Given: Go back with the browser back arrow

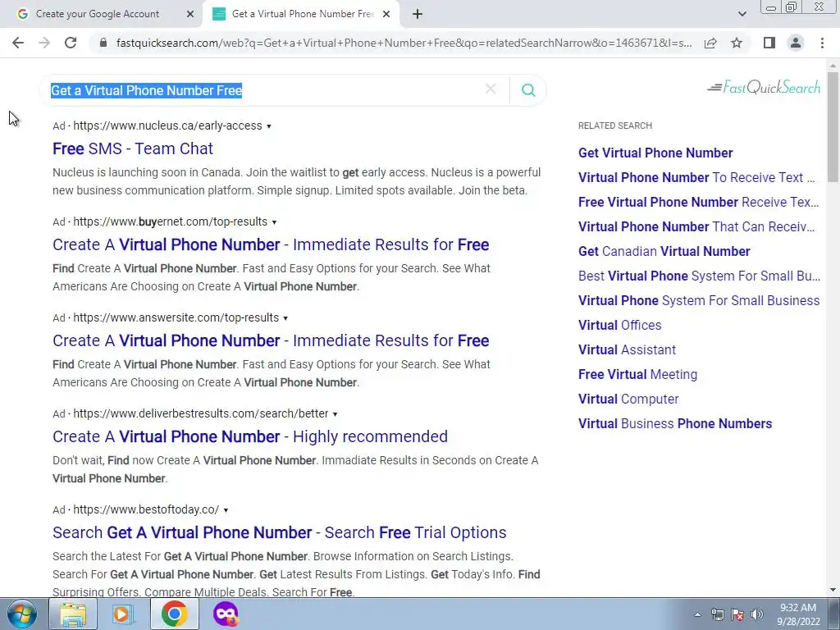Looking at the screenshot, I should 18,43.
